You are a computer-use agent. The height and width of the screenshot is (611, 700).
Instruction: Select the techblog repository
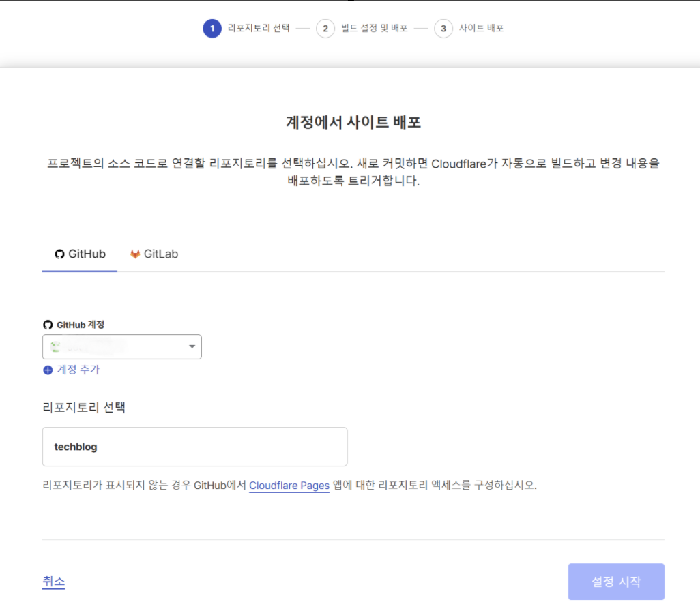click(194, 447)
